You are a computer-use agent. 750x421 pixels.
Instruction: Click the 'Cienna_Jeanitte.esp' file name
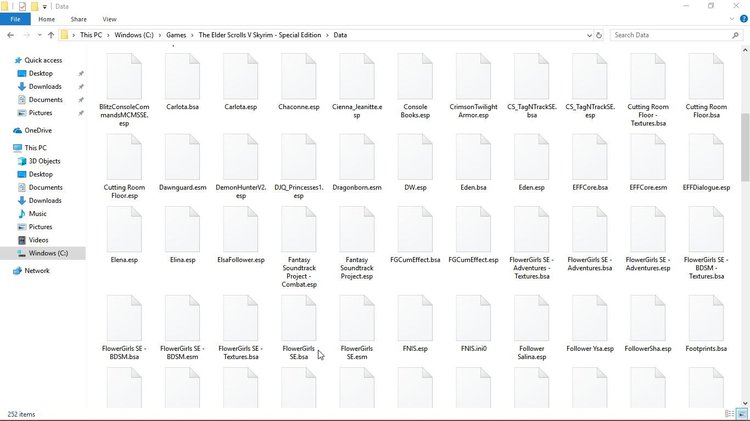[x=357, y=111]
